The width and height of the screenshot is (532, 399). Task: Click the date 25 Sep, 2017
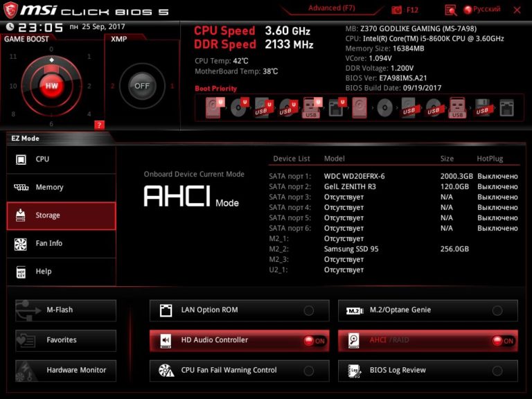[103, 27]
